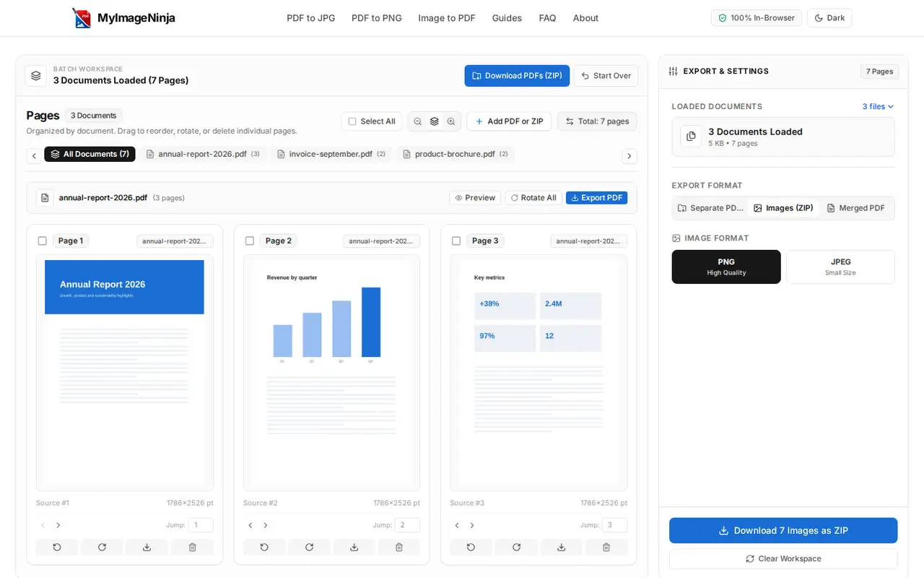Choose JPEG Small Size image format

(x=840, y=267)
